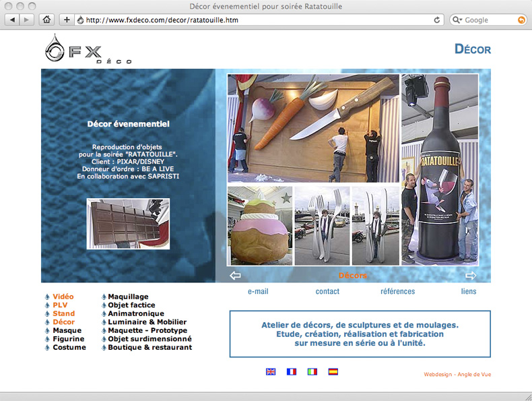Open the références link
Image resolution: width=532 pixels, height=401 pixels.
[397, 291]
